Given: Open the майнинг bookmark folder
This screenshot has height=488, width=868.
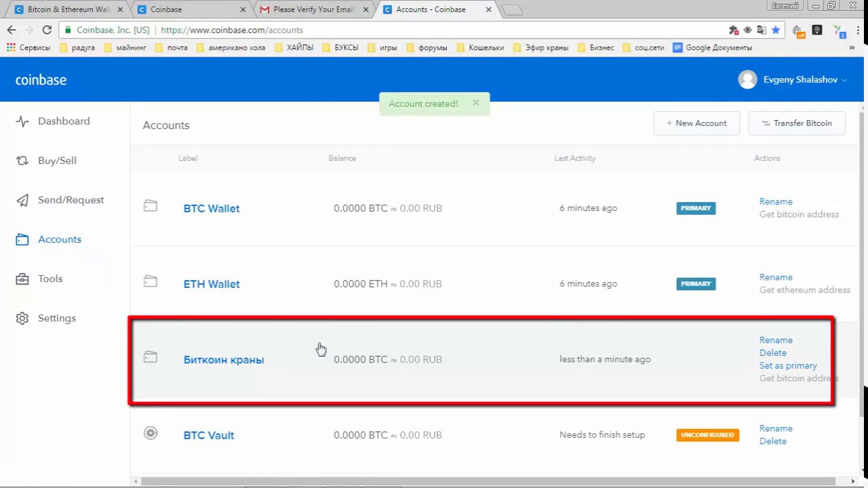Looking at the screenshot, I should (125, 47).
